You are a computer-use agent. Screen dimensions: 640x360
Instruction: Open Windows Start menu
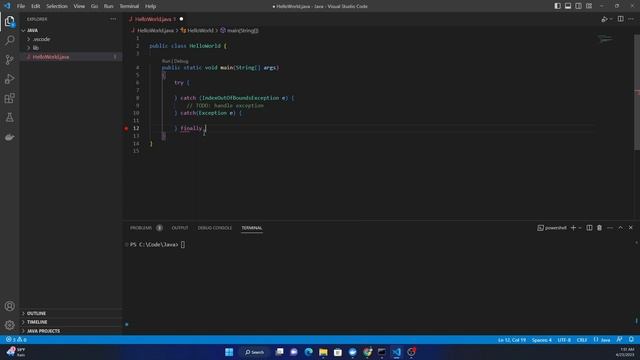pyautogui.click(x=229, y=352)
